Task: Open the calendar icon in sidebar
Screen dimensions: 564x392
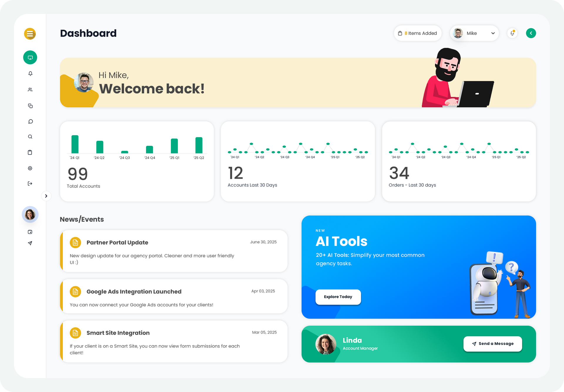Action: coord(30,232)
